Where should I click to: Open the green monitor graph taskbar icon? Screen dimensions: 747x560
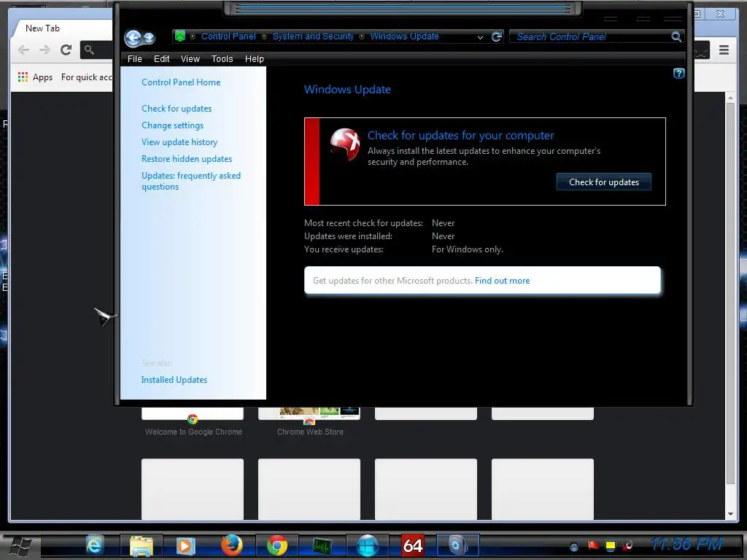tap(322, 546)
